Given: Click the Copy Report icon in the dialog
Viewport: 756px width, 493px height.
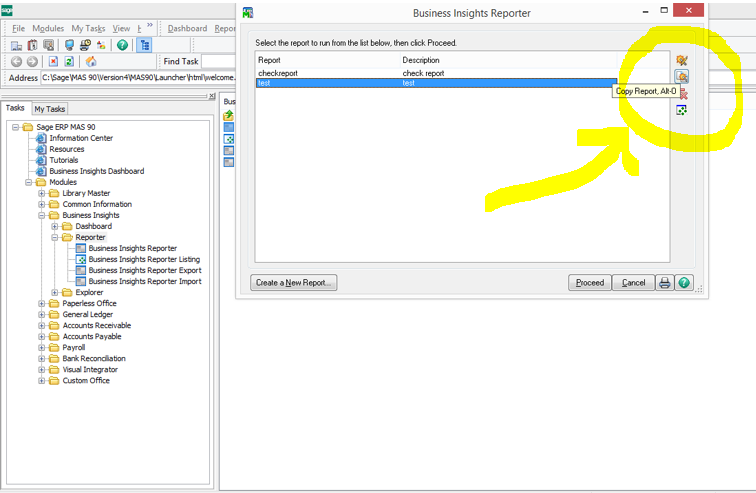Looking at the screenshot, I should [x=681, y=77].
